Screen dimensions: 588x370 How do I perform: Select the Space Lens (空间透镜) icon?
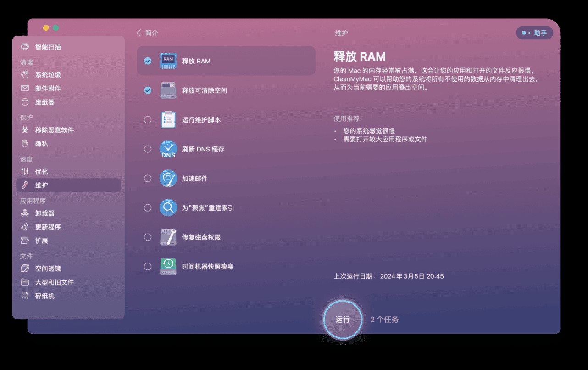[x=25, y=269]
